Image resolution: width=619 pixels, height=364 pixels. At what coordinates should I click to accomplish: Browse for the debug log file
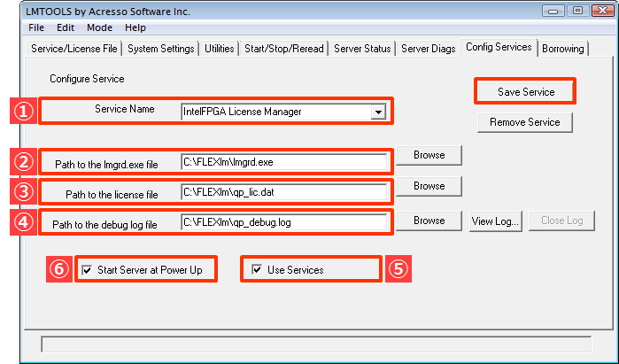(429, 221)
